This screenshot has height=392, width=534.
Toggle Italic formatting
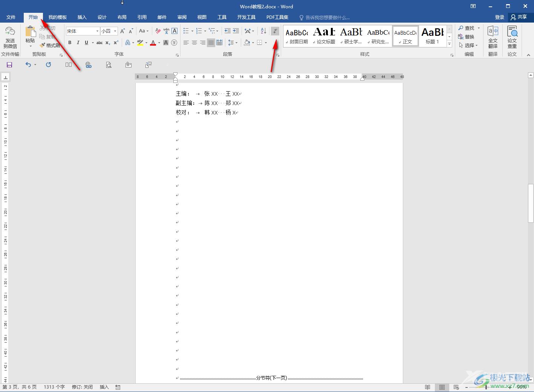point(78,43)
